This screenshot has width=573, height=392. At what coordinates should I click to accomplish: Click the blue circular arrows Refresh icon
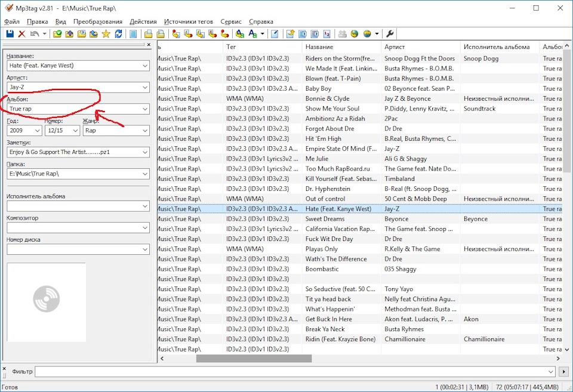tap(118, 34)
